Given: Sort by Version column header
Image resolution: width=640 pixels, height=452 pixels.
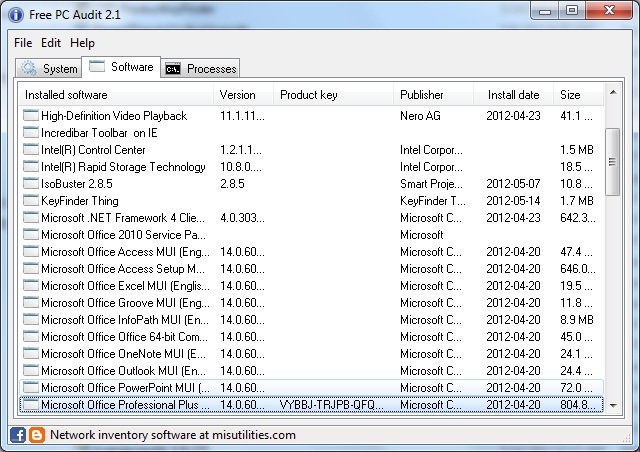Looking at the screenshot, I should (243, 95).
